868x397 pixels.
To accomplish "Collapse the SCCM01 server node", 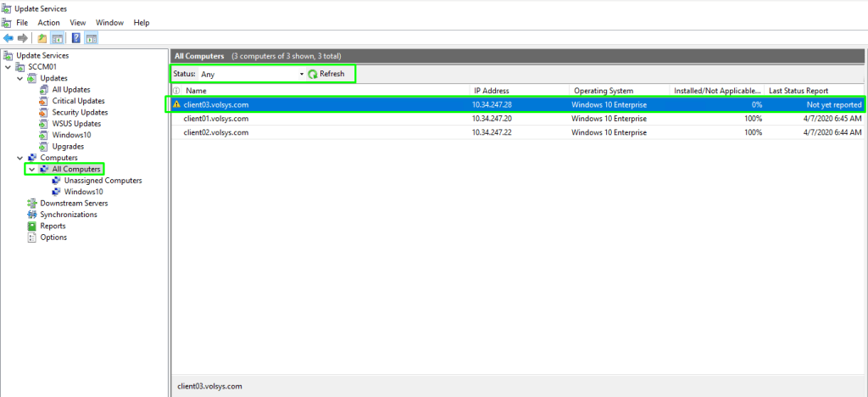I will tap(8, 67).
